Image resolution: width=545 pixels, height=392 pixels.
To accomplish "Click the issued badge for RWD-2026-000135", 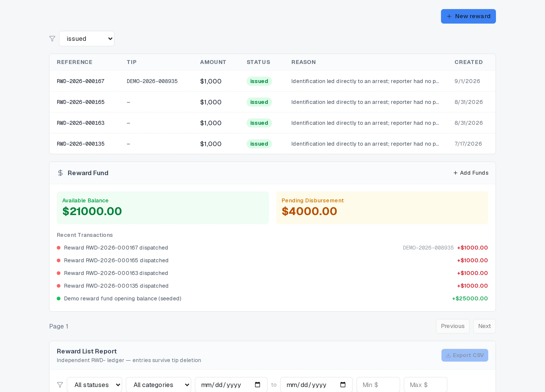I will pyautogui.click(x=259, y=144).
